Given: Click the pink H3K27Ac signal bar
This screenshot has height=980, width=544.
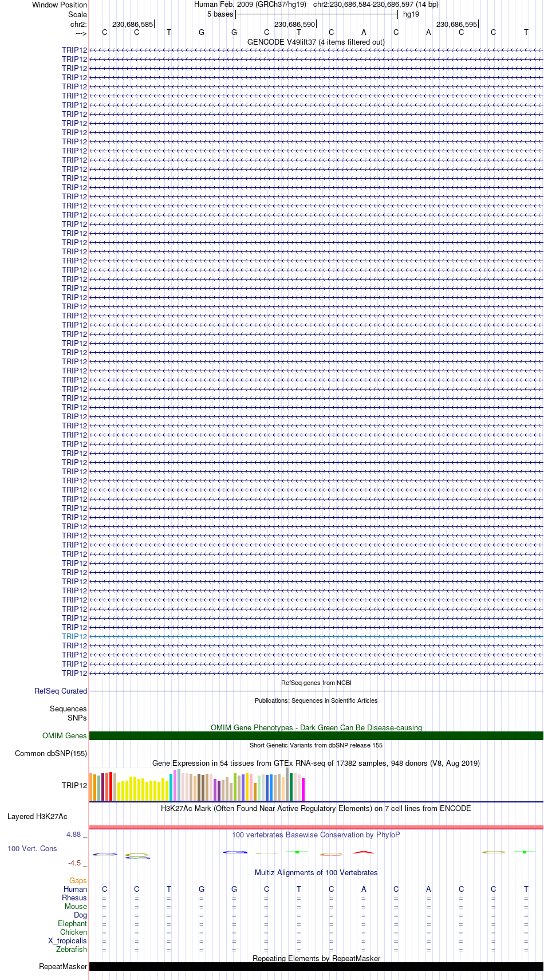Looking at the screenshot, I should tap(316, 826).
